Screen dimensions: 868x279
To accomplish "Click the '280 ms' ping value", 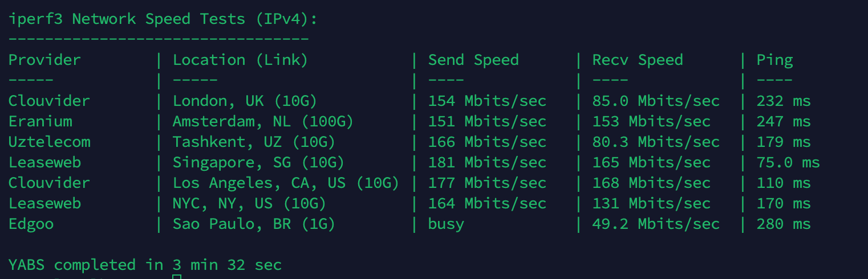I will 784,224.
